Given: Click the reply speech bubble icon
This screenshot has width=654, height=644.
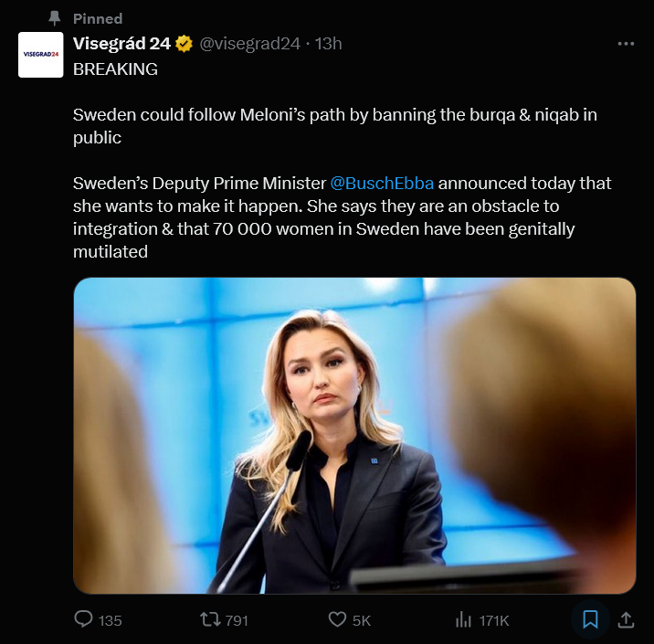Looking at the screenshot, I should click(x=84, y=619).
